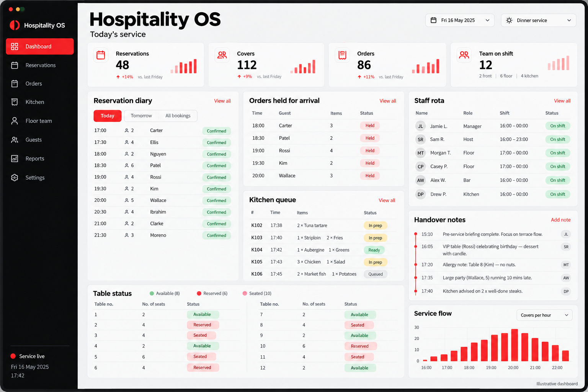Click the calendar icon on Reservations card
588x392 pixels.
[101, 55]
